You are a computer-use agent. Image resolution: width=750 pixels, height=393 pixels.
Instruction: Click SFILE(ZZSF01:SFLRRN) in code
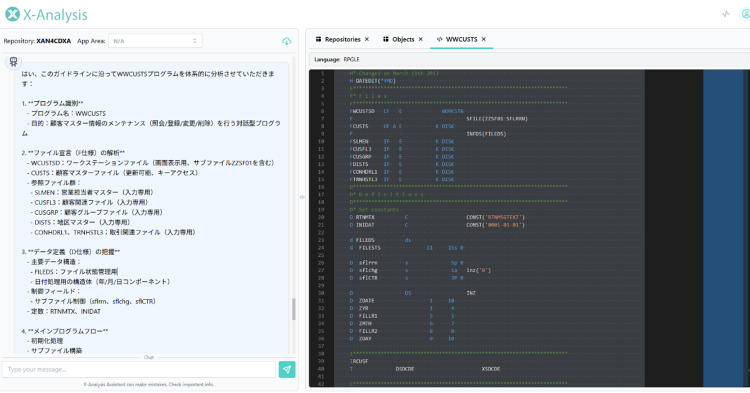pyautogui.click(x=497, y=119)
